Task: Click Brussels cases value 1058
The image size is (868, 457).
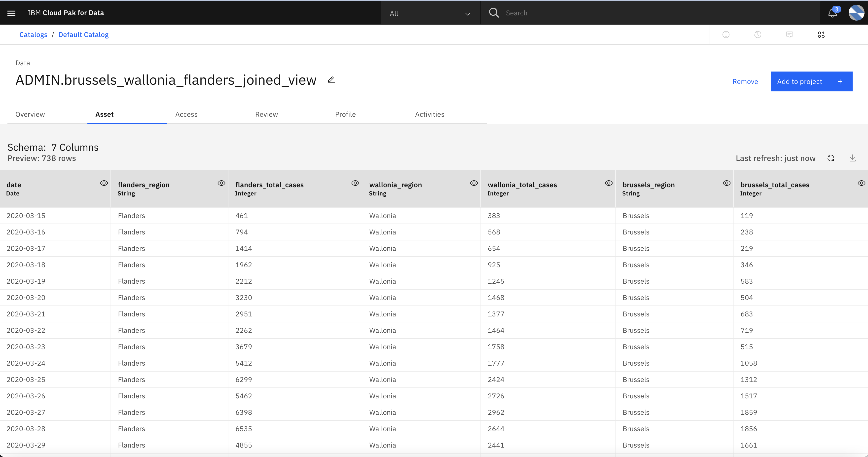Action: [749, 363]
